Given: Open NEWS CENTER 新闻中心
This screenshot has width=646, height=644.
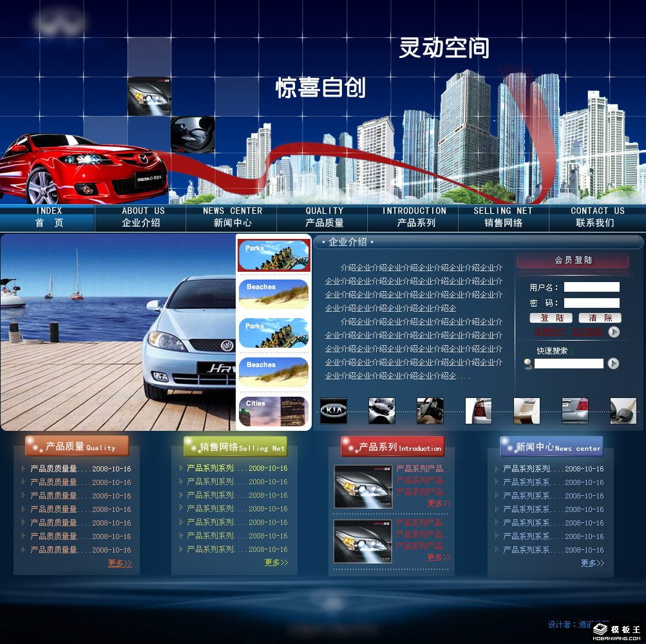Looking at the screenshot, I should point(232,217).
